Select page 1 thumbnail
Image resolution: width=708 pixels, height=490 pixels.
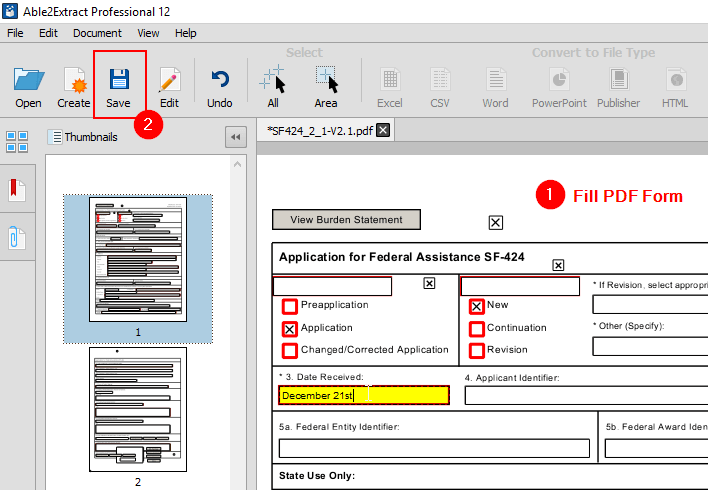pyautogui.click(x=138, y=259)
